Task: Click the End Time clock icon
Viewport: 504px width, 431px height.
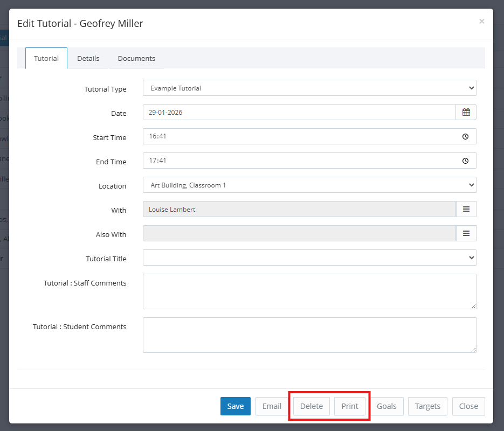Action: [466, 161]
